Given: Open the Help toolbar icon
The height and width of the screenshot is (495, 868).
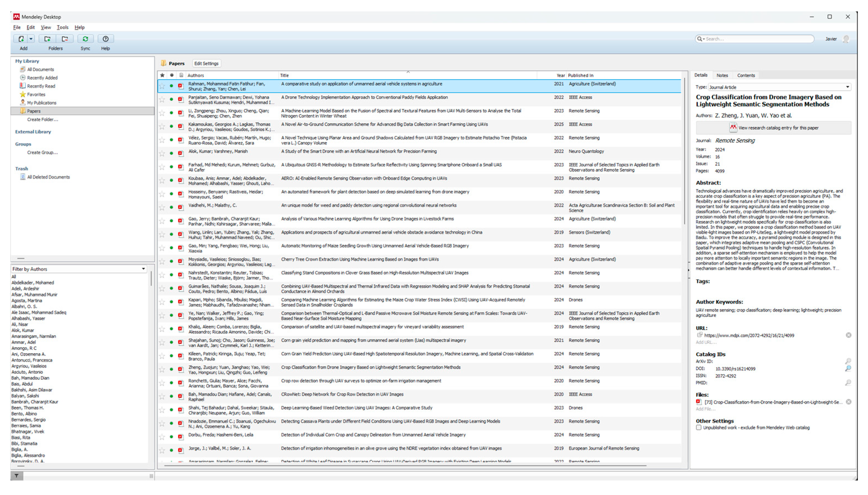Looking at the screenshot, I should pos(106,39).
